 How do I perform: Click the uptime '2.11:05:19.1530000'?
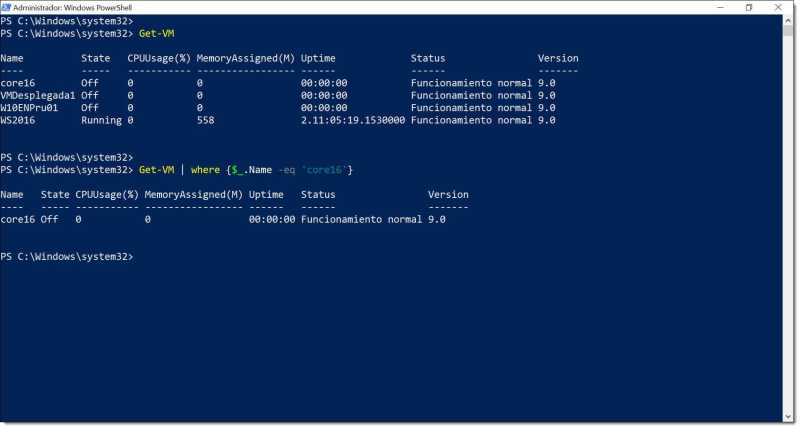(x=353, y=120)
